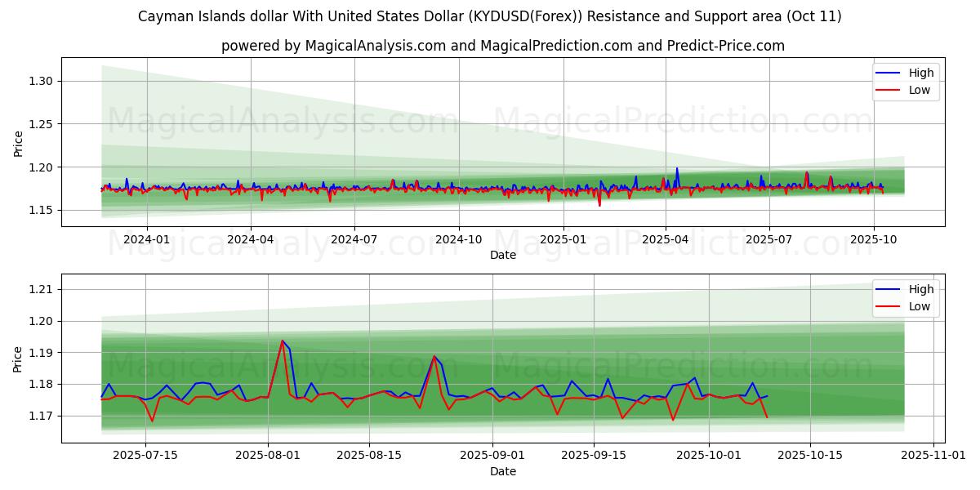Click the red Low line swatch in top legend
Screen dimensions: 980x490
pos(889,90)
